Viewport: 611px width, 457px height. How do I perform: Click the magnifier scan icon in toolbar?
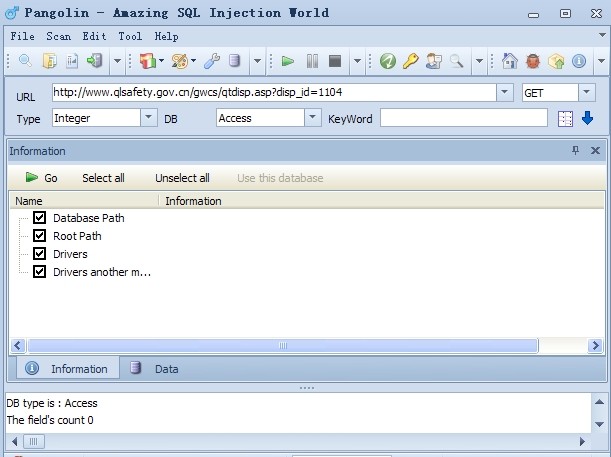tap(25, 61)
